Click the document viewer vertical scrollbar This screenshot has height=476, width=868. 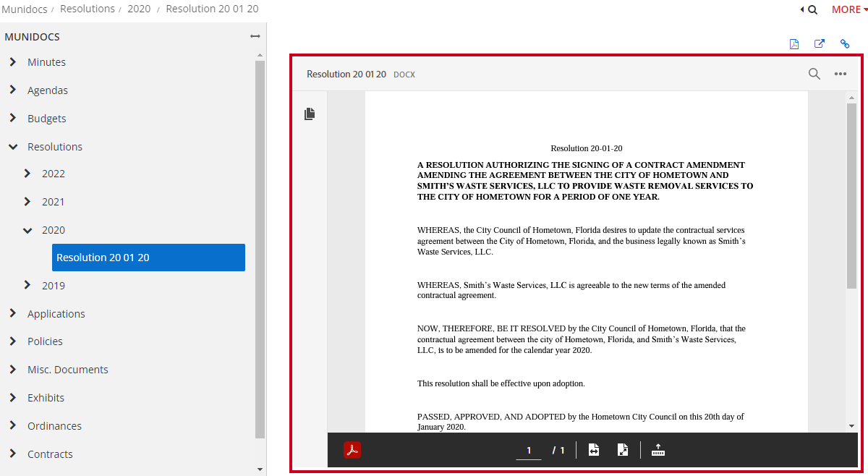click(x=851, y=195)
